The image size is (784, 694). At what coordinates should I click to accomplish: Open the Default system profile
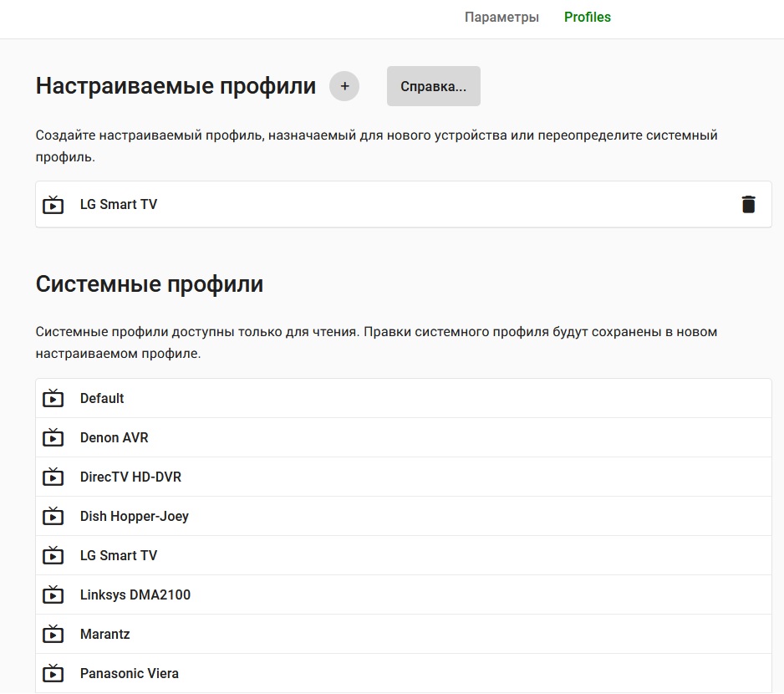pos(102,398)
